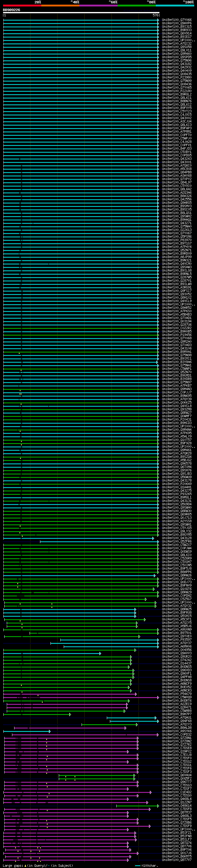Click the purple ~60% identity legend segment
This screenshot has height=868, width=197.
99,6
